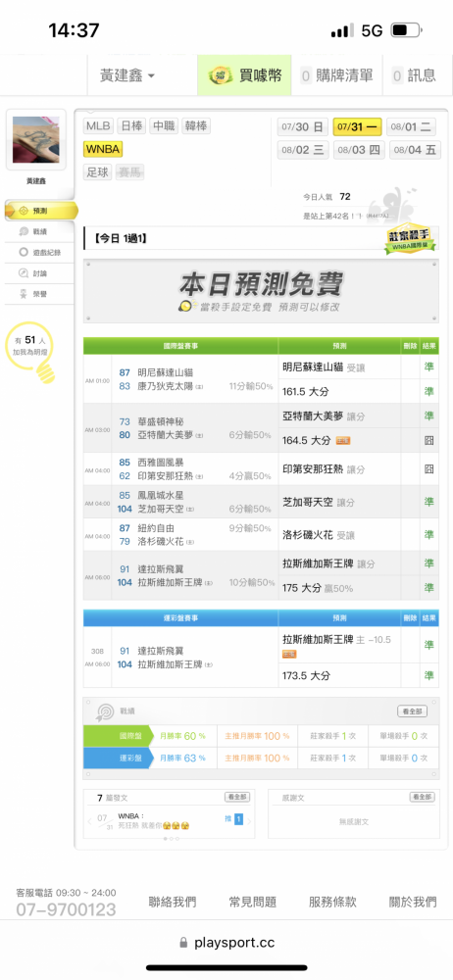The width and height of the screenshot is (453, 980).
Task: Tap the battery indicator in status bar
Action: click(407, 30)
